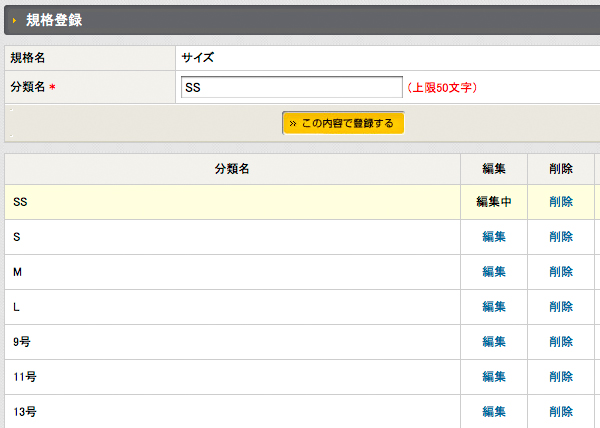The width and height of the screenshot is (600, 428).
Task: Click the 分類名 text input field
Action: (x=292, y=87)
